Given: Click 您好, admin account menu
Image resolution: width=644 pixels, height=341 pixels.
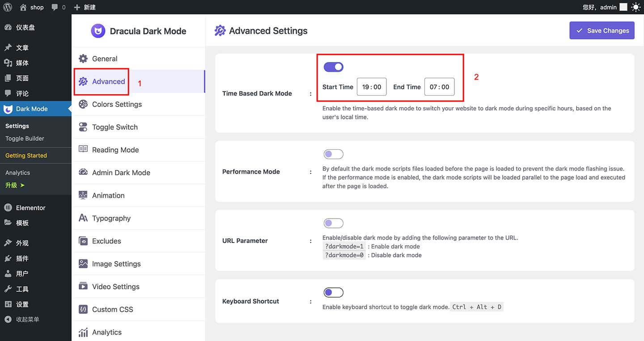Looking at the screenshot, I should tap(606, 7).
